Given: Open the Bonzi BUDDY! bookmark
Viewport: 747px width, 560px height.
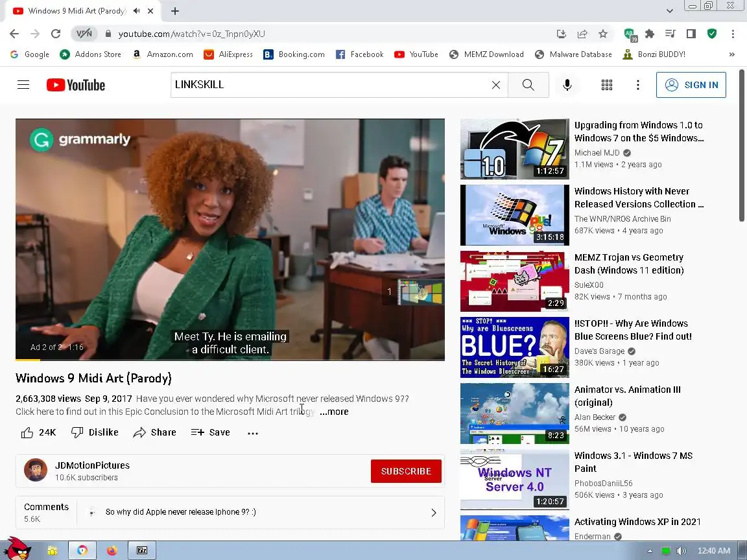Looking at the screenshot, I should click(654, 54).
